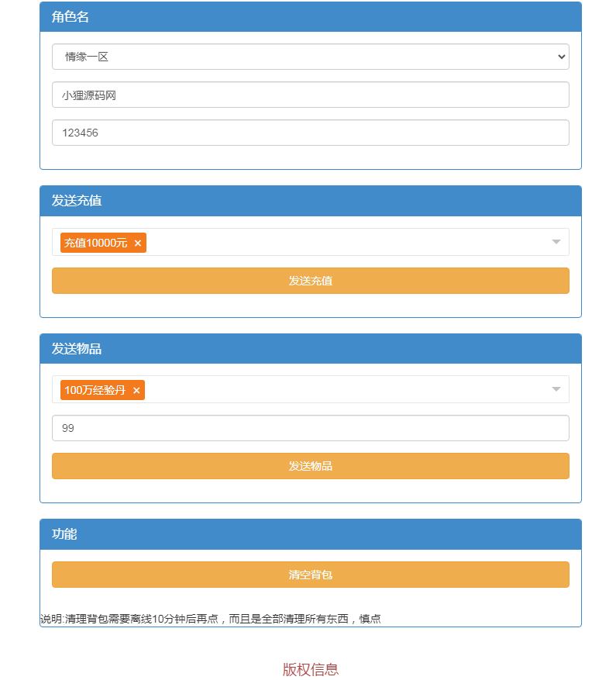
Task: Expand the item selection dropdown arrow
Action: point(556,389)
